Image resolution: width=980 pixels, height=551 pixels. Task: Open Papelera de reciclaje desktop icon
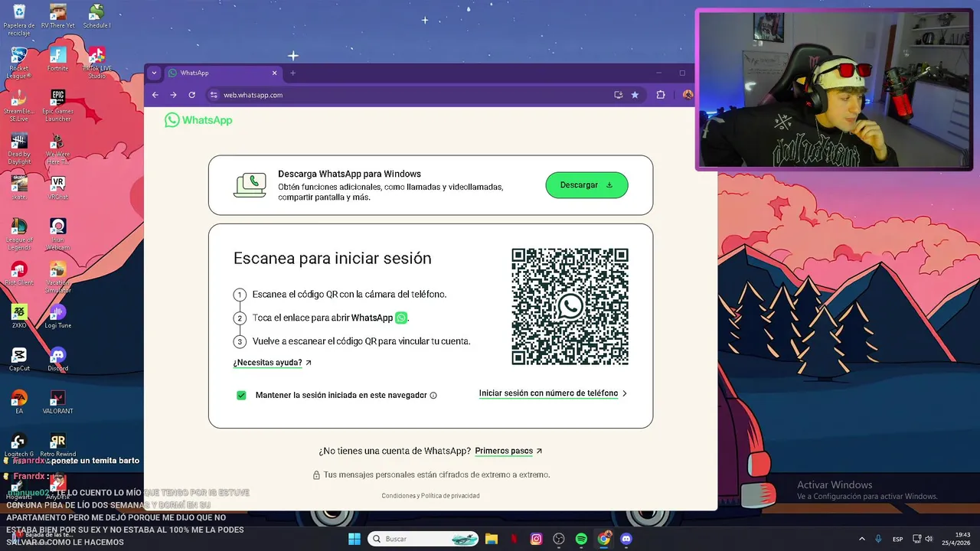coord(19,20)
